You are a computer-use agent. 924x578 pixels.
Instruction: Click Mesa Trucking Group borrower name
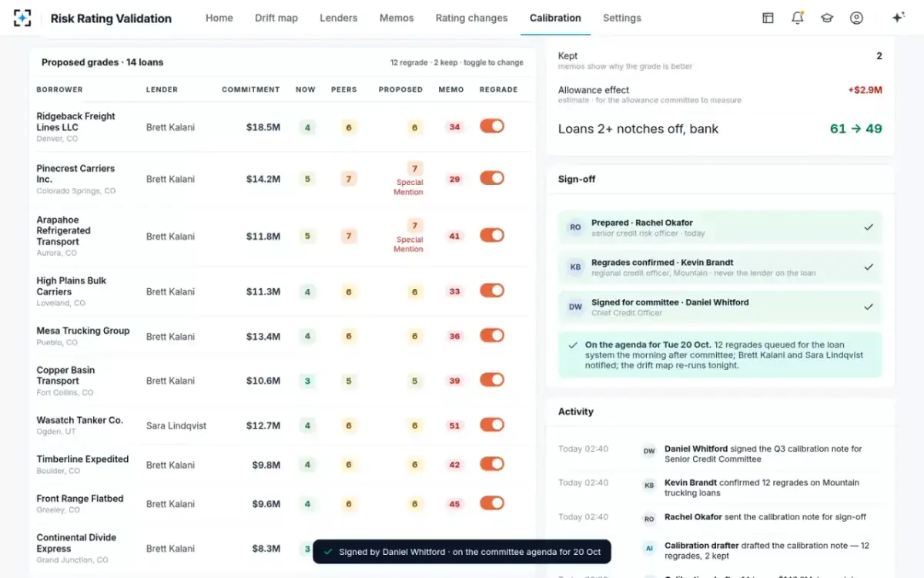pos(83,331)
